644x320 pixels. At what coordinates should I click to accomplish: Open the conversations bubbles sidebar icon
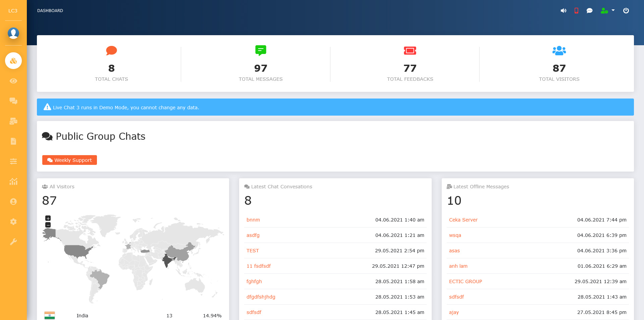pos(13,101)
